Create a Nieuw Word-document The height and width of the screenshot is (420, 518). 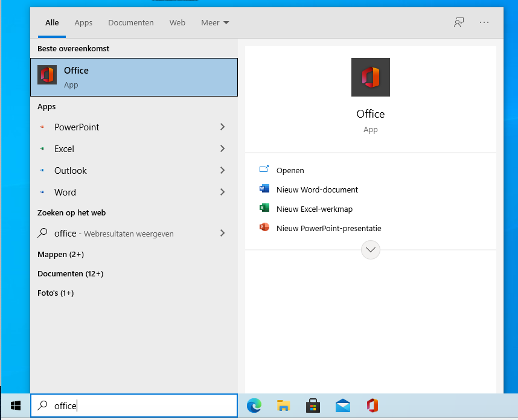tap(317, 189)
